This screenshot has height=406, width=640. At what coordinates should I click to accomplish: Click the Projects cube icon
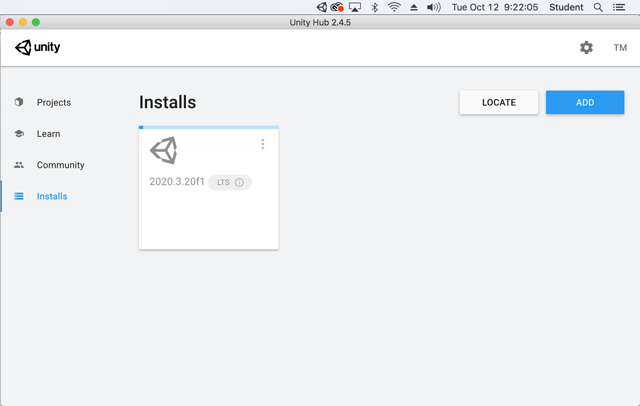[19, 102]
